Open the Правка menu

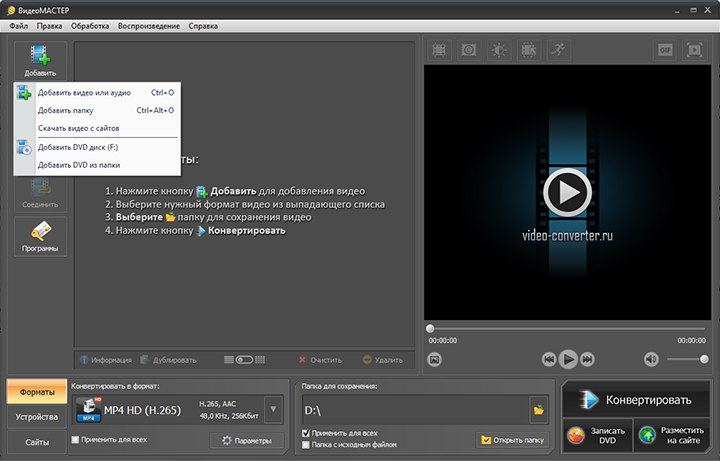49,26
